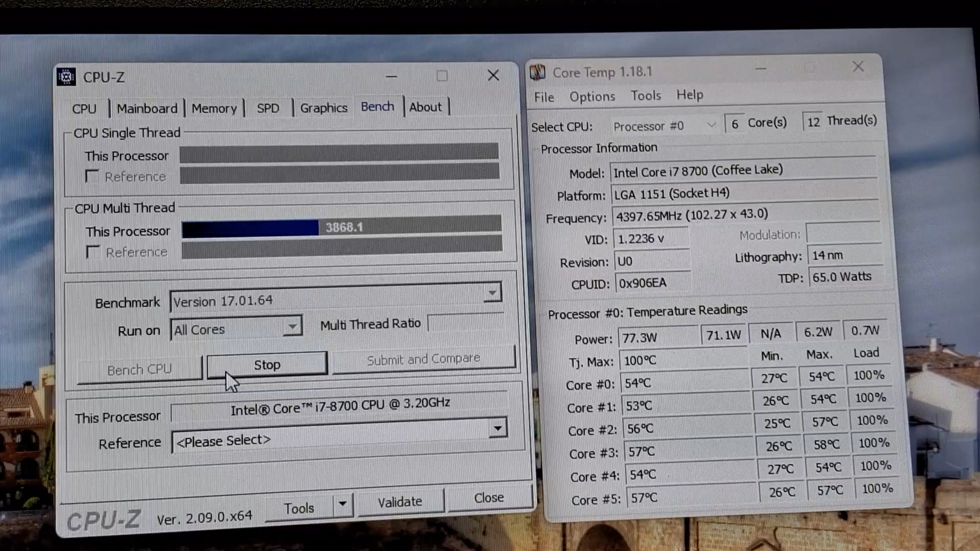Open the Graphics tab
980x551 pixels.
[x=323, y=107]
